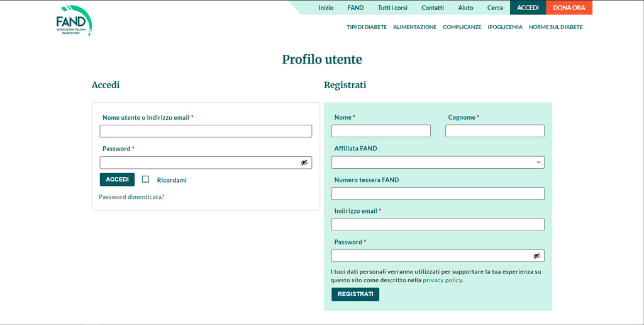Image resolution: width=644 pixels, height=325 pixels.
Task: Show registration password with eye icon
Action: [536, 256]
